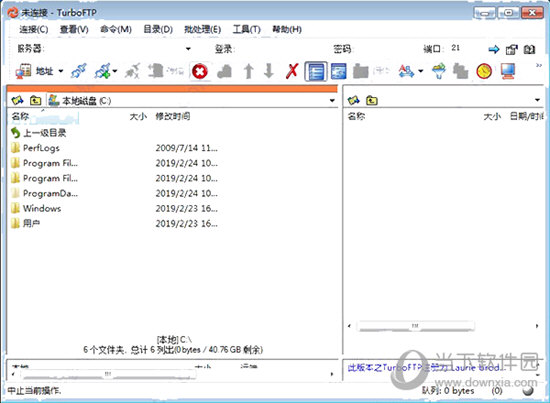Click the refresh view toolbar icon
Screen dimensions: 550x403
[x=338, y=71]
